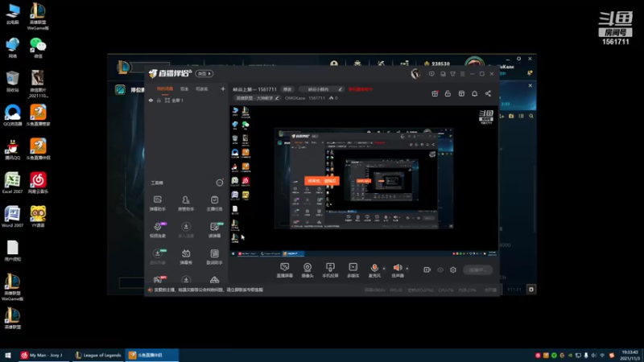This screenshot has width=644, height=362.
Task: Open WeChat (微信) desktop icon
Action: 38,47
